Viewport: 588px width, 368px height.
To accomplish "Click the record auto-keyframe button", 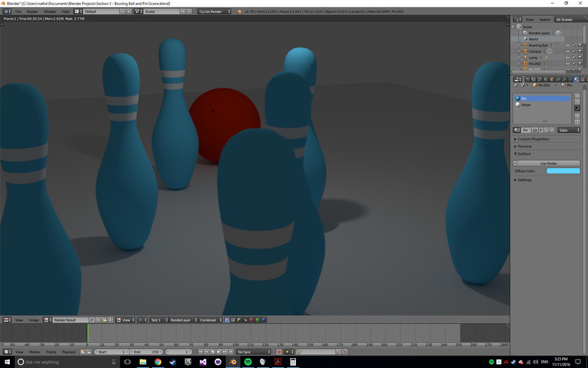I will 279,352.
